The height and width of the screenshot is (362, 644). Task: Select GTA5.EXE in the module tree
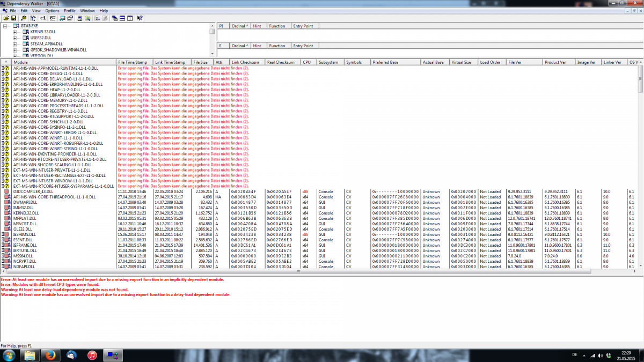[30, 26]
